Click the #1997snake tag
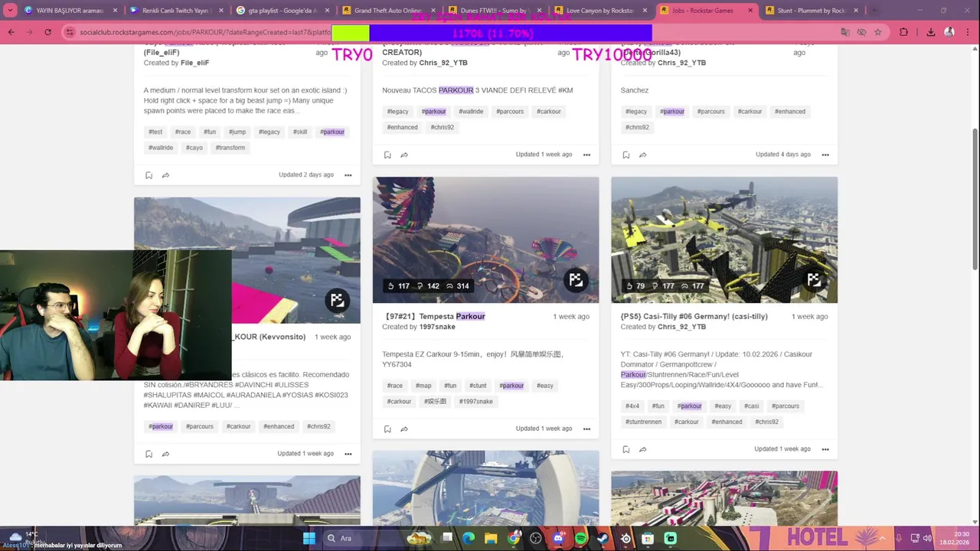980x551 pixels. (476, 402)
